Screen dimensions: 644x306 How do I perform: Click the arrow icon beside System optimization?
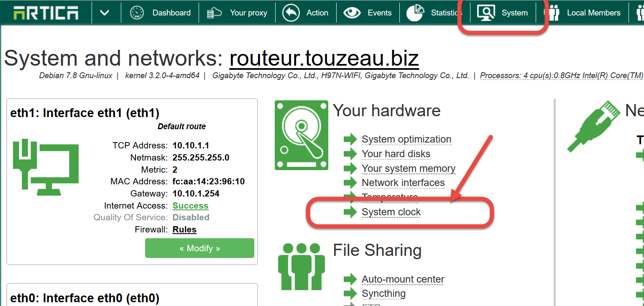(350, 139)
